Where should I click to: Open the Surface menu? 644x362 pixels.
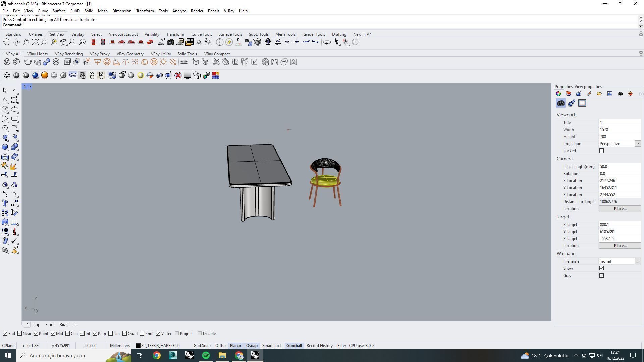[59, 11]
